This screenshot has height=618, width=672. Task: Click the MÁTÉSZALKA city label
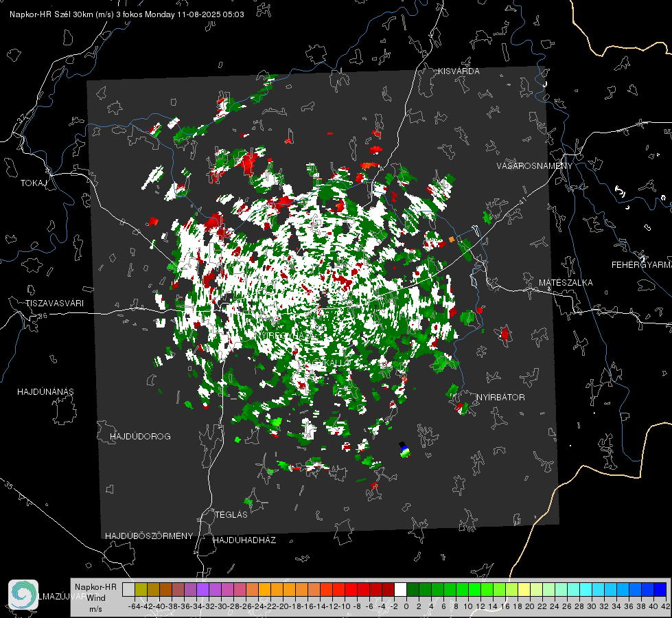566,283
